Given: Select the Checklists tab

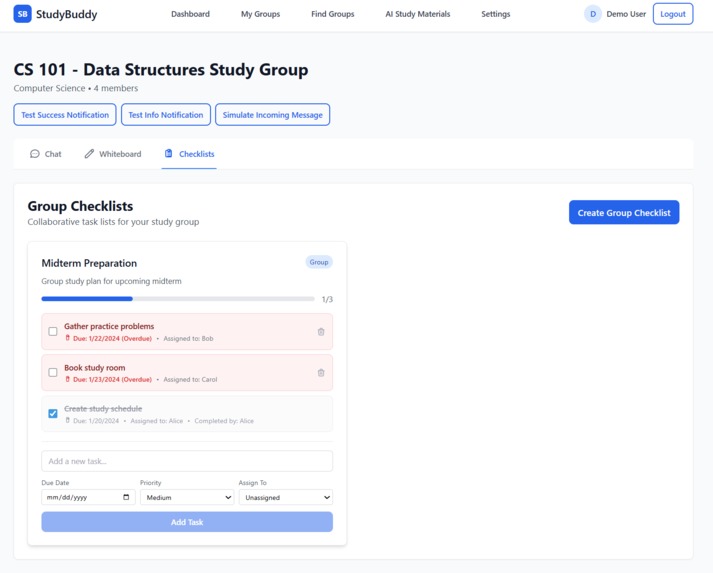Looking at the screenshot, I should (189, 154).
